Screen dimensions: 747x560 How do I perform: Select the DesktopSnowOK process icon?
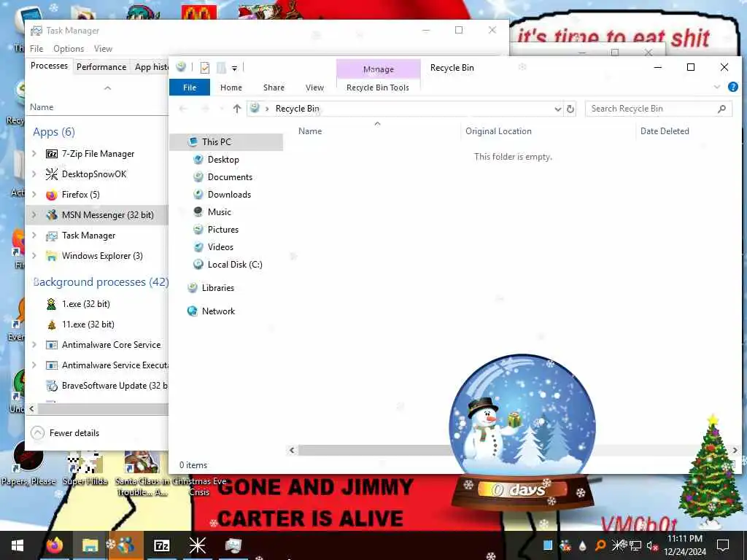[x=52, y=174]
